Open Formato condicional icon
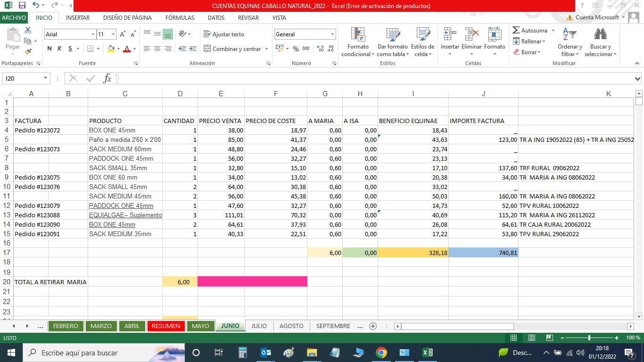This screenshot has width=644, height=362. click(358, 34)
